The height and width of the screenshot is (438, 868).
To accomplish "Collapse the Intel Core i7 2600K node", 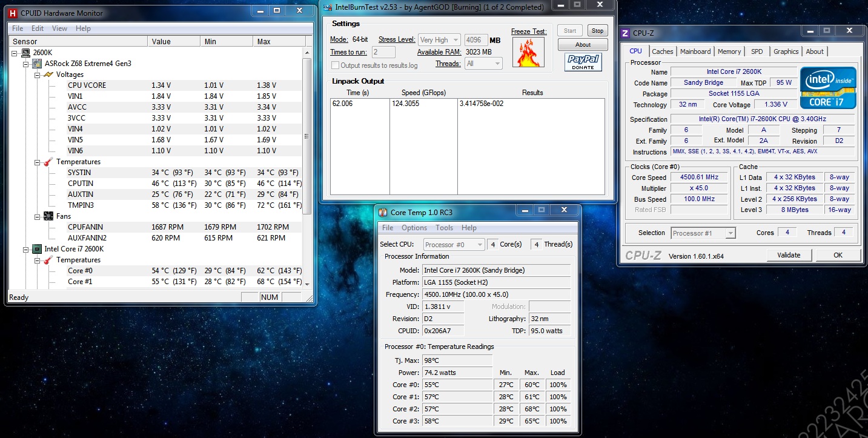I will [25, 249].
